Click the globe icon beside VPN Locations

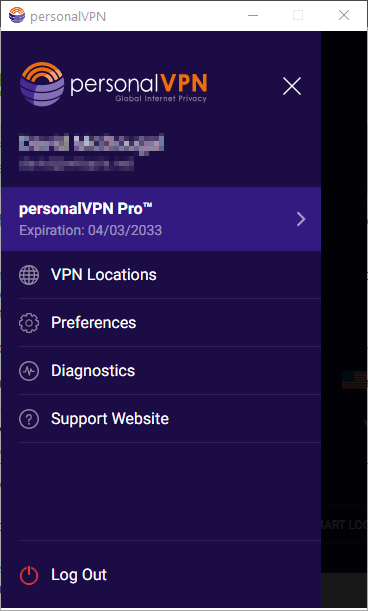(x=29, y=275)
